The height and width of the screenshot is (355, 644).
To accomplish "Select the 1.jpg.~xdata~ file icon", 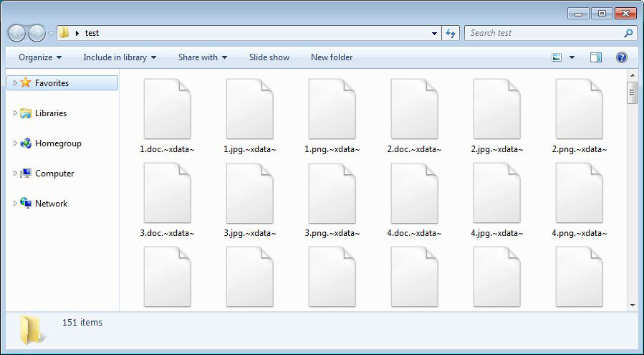I will click(x=250, y=109).
